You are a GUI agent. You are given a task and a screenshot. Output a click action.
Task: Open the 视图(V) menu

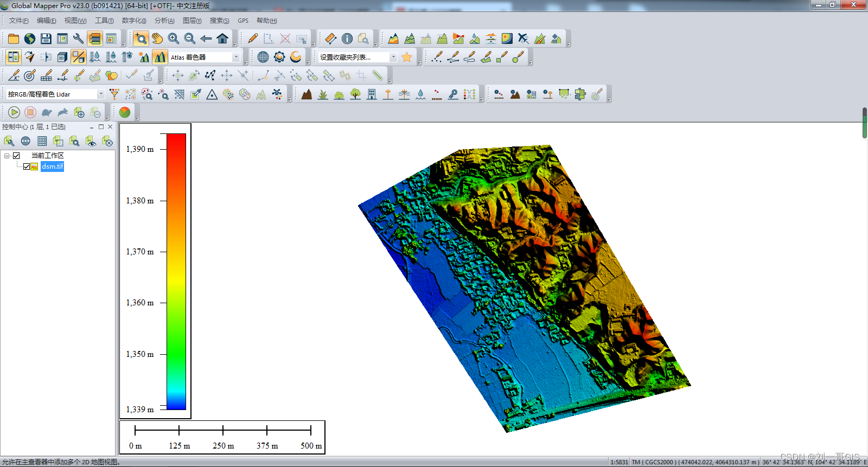tap(75, 21)
